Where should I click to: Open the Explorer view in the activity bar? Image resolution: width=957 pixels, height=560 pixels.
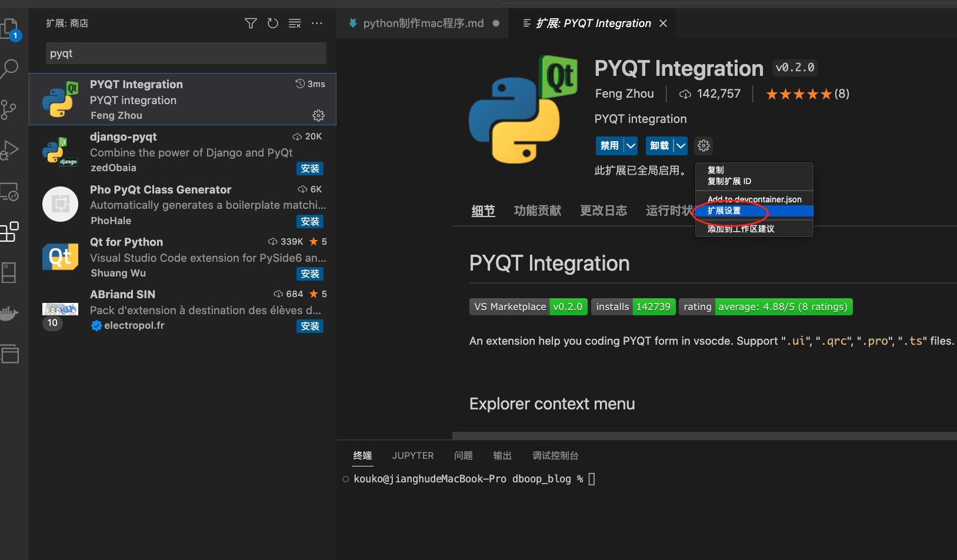11,28
